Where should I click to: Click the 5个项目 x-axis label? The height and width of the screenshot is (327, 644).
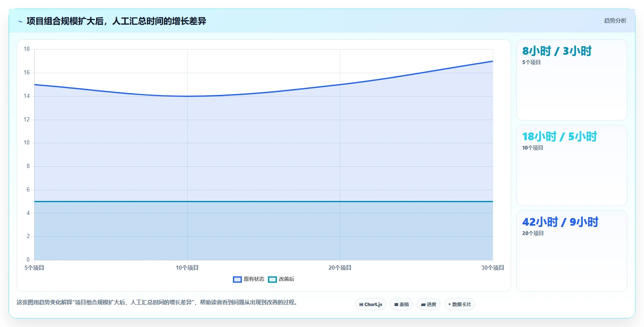point(35,268)
